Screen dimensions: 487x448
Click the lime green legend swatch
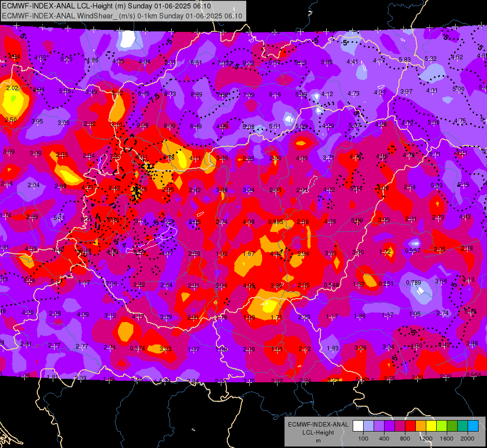[442, 426]
